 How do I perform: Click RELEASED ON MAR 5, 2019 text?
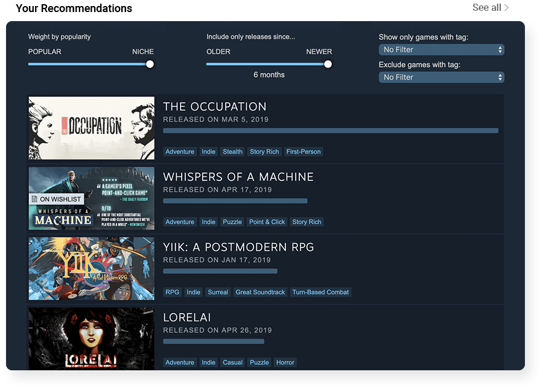click(x=216, y=119)
